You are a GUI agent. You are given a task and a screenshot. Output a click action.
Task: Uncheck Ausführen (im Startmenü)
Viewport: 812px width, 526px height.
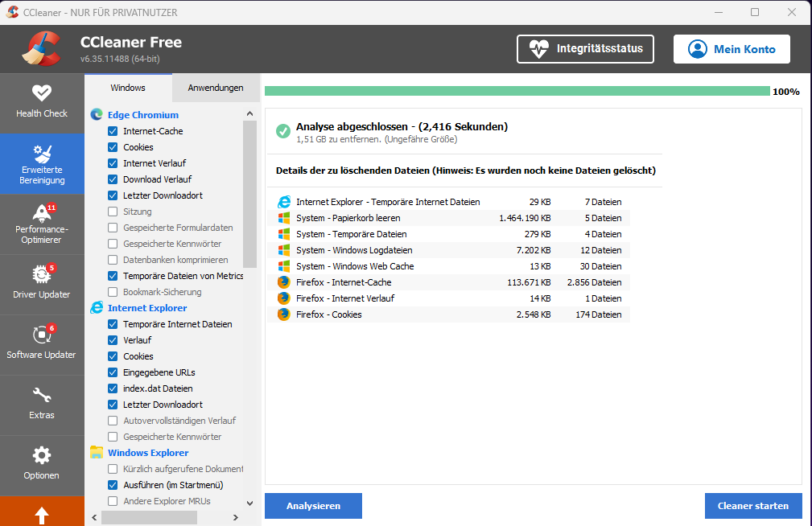pos(113,485)
